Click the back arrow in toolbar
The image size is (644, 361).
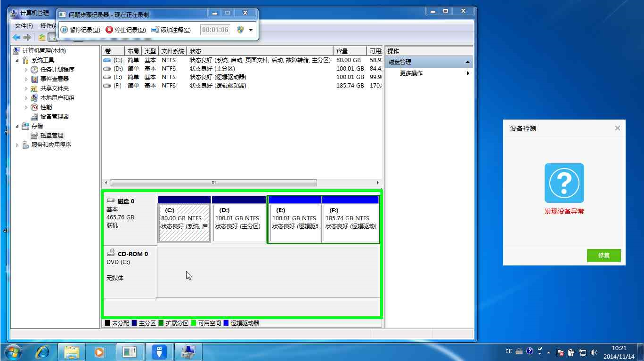16,38
